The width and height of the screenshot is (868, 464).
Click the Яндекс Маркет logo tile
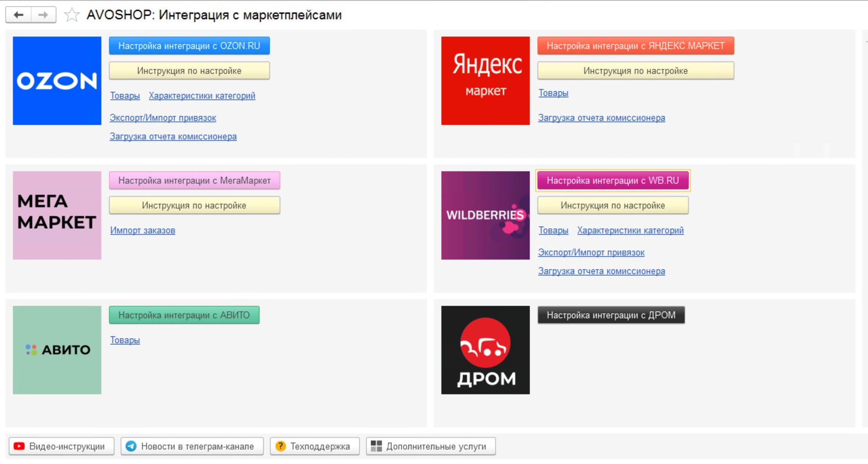(x=486, y=81)
